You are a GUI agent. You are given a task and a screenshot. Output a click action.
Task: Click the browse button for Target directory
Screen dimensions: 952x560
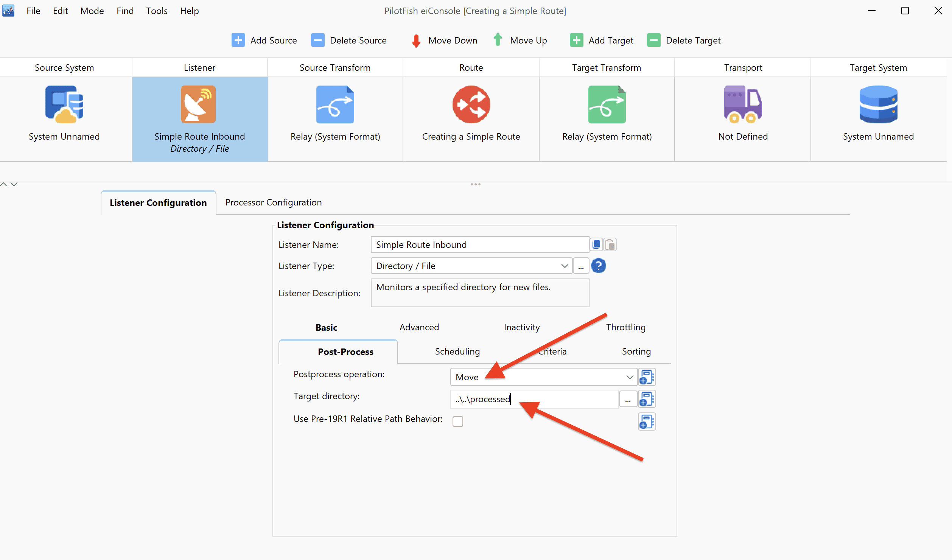(x=628, y=399)
